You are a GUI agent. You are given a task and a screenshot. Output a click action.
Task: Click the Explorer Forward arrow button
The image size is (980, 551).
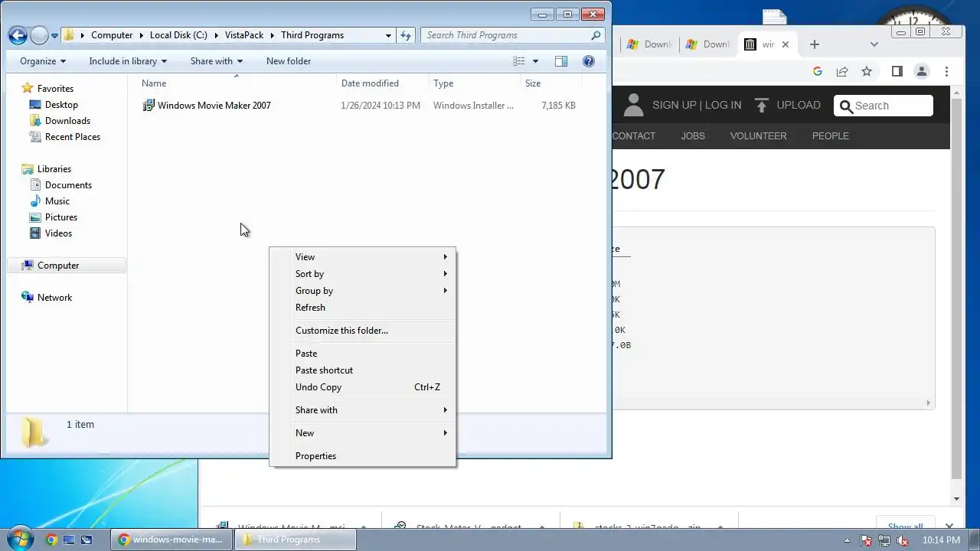tap(39, 35)
